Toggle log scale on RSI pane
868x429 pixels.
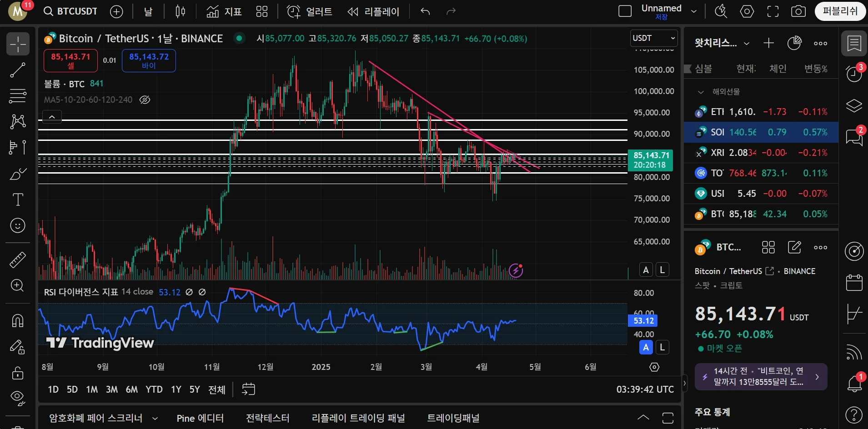pyautogui.click(x=662, y=347)
